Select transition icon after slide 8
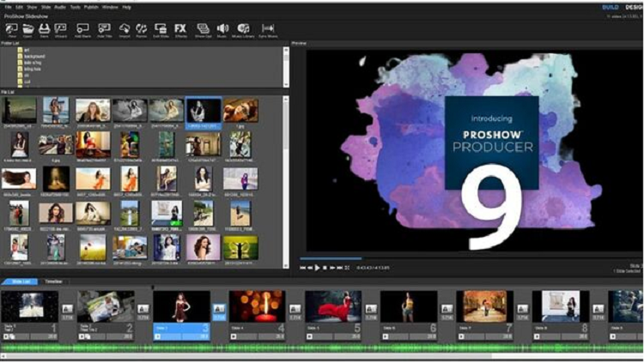The width and height of the screenshot is (644, 363). tap(598, 309)
